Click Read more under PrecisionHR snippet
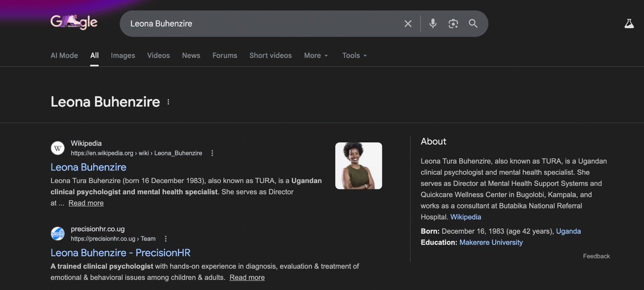 coord(247,277)
